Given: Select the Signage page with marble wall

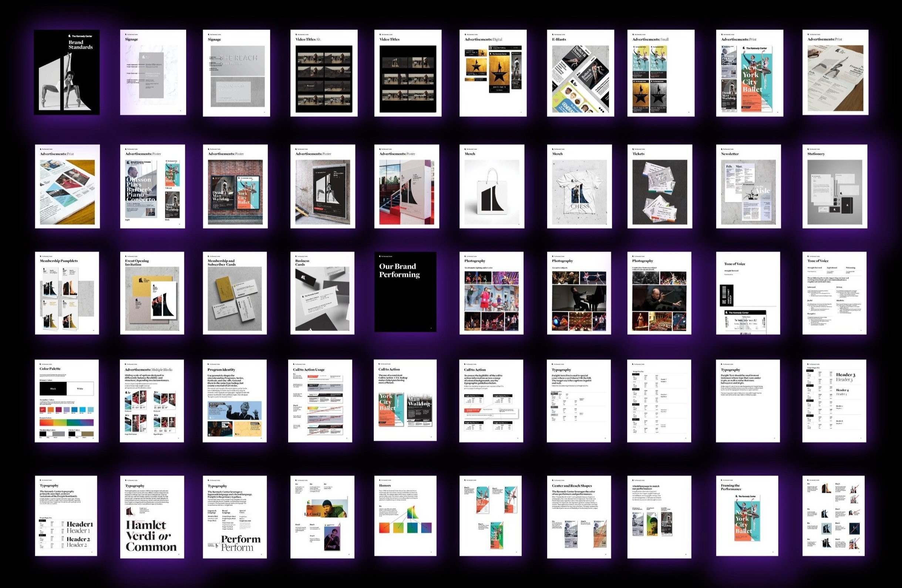Looking at the screenshot, I should point(153,72).
